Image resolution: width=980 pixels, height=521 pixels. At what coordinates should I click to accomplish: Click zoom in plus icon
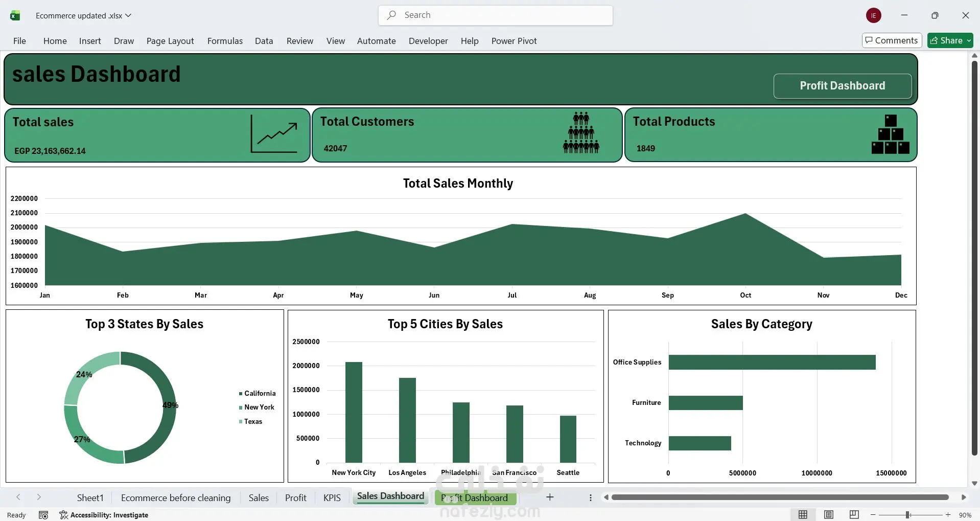948,515
